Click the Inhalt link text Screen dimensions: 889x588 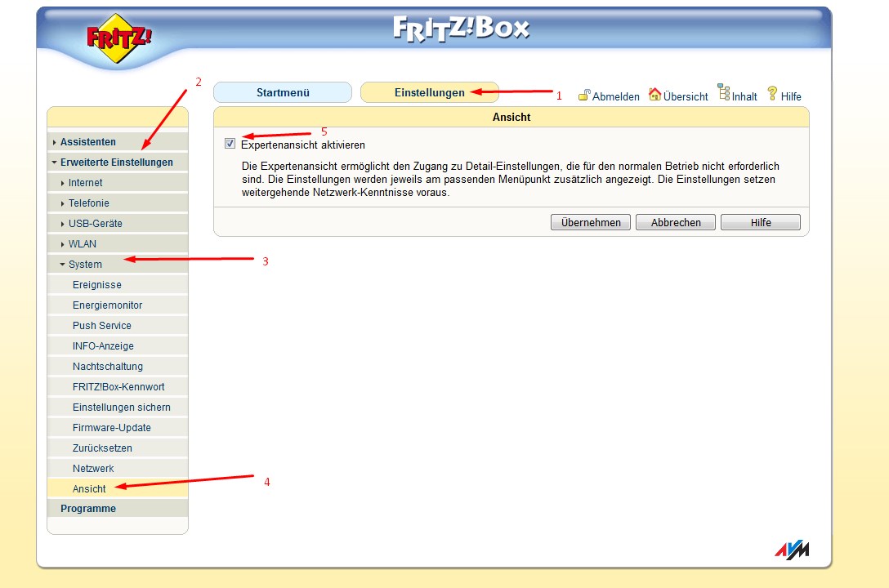(x=744, y=96)
